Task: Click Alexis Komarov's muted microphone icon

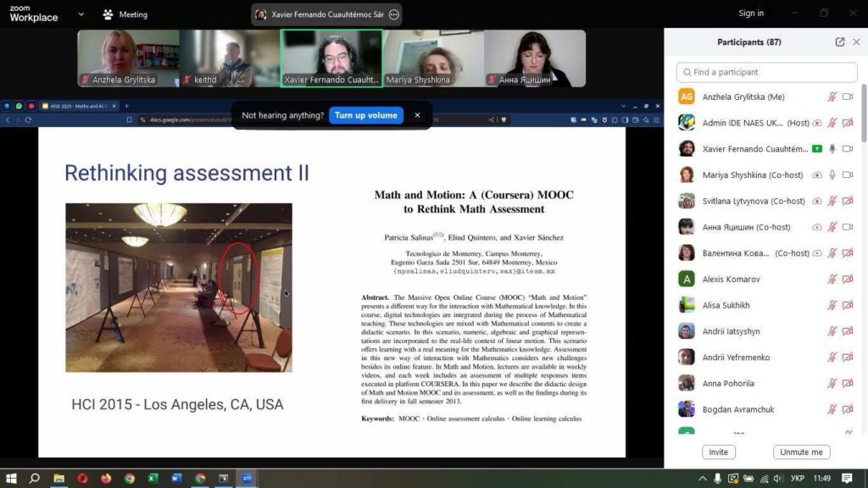Action: coord(832,279)
